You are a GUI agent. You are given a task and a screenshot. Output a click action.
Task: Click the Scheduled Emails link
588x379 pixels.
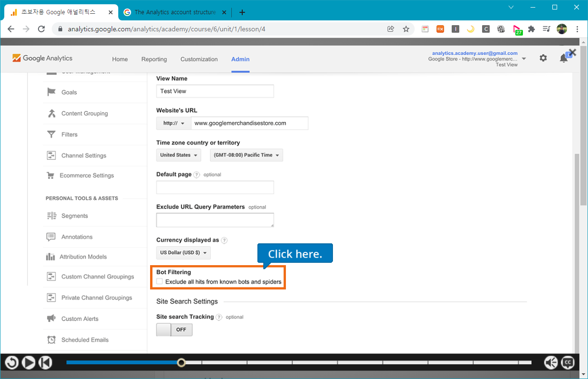coord(85,340)
